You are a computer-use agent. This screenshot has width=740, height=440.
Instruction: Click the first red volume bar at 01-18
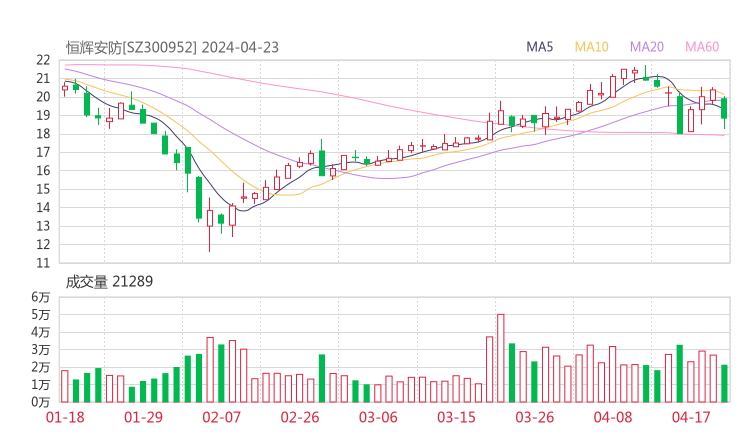point(65,386)
